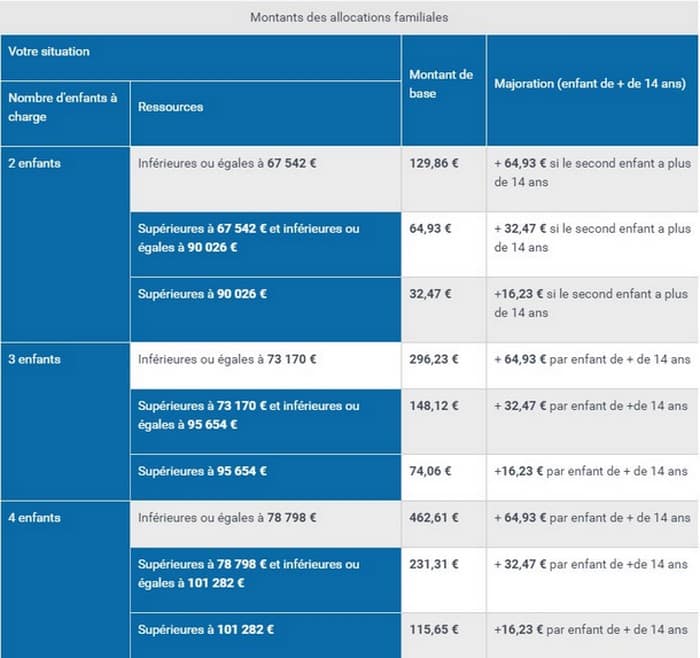
Task: Click 'Inférieures ou égales à 78 798 €'
Action: (266, 524)
